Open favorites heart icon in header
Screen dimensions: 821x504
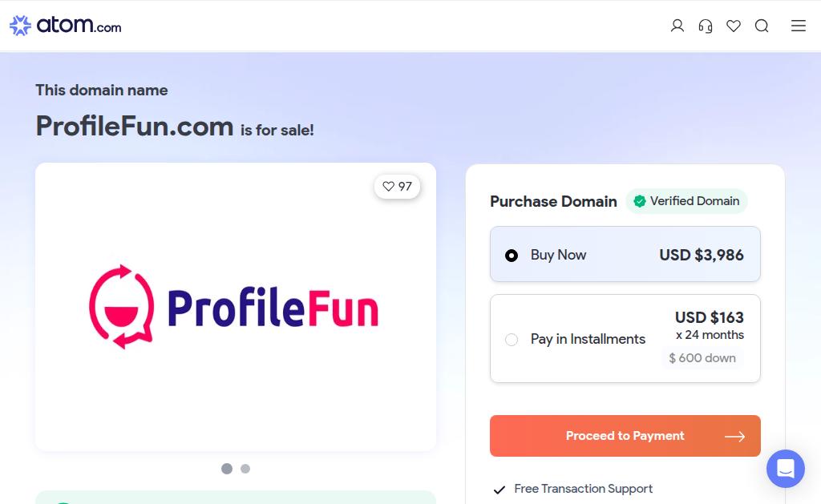[734, 26]
